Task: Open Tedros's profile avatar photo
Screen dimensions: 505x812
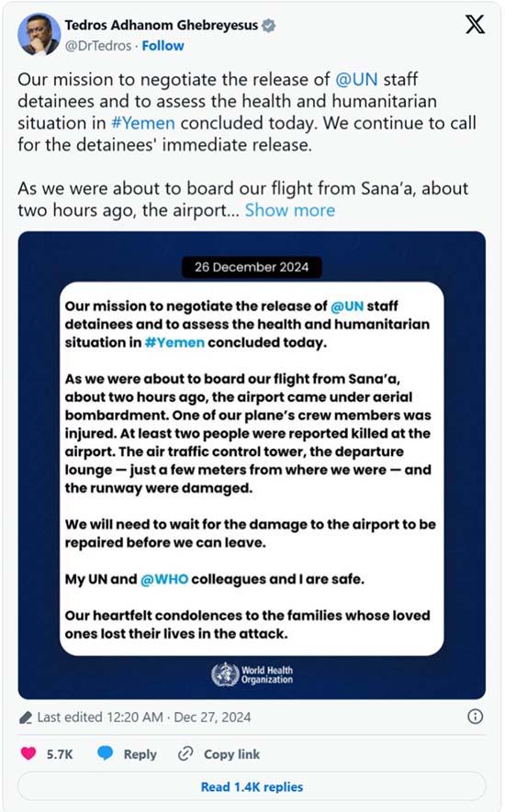Action: (x=39, y=35)
